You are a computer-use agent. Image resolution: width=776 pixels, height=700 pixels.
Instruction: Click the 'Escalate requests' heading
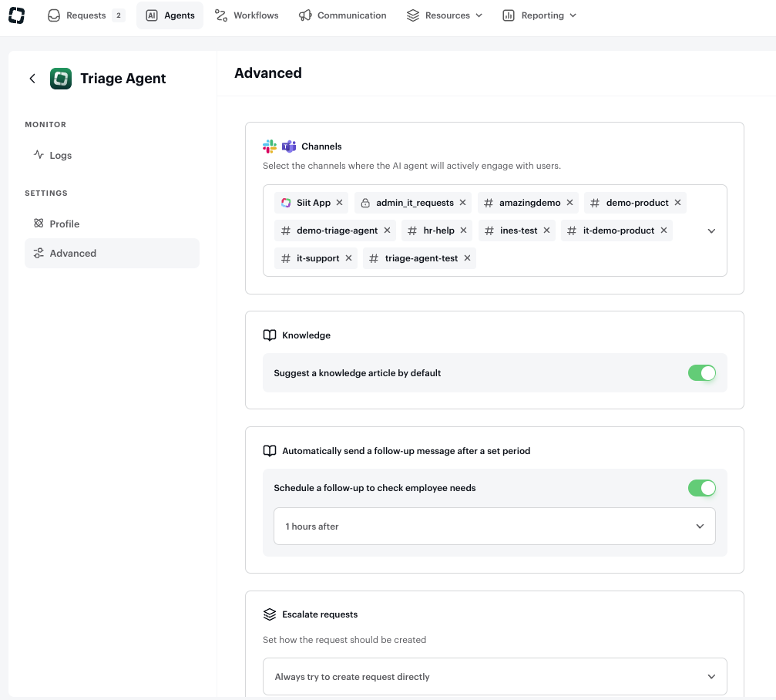(320, 614)
